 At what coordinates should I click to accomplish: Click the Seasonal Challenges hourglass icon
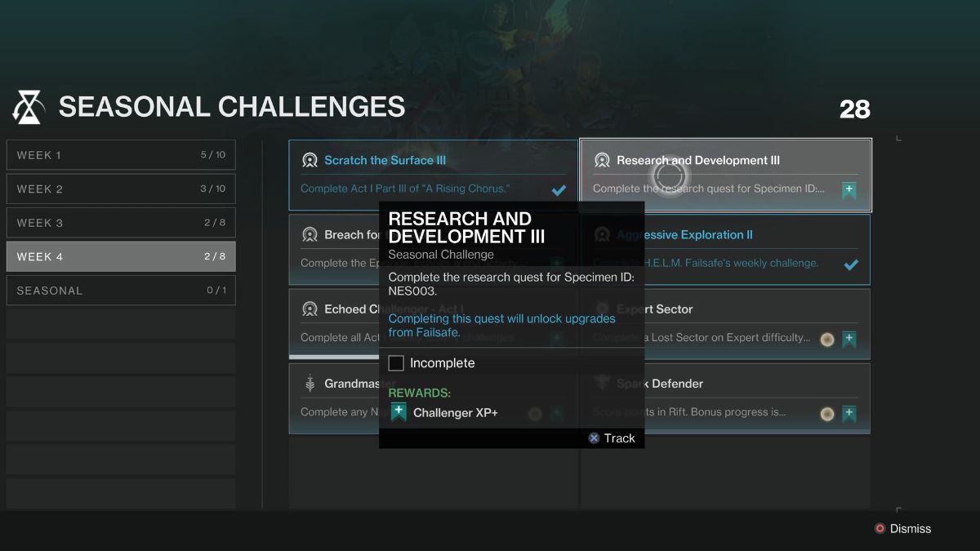tap(27, 106)
